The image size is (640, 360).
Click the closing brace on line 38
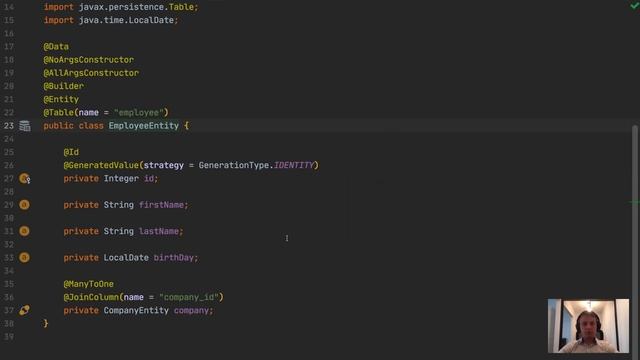(46, 324)
